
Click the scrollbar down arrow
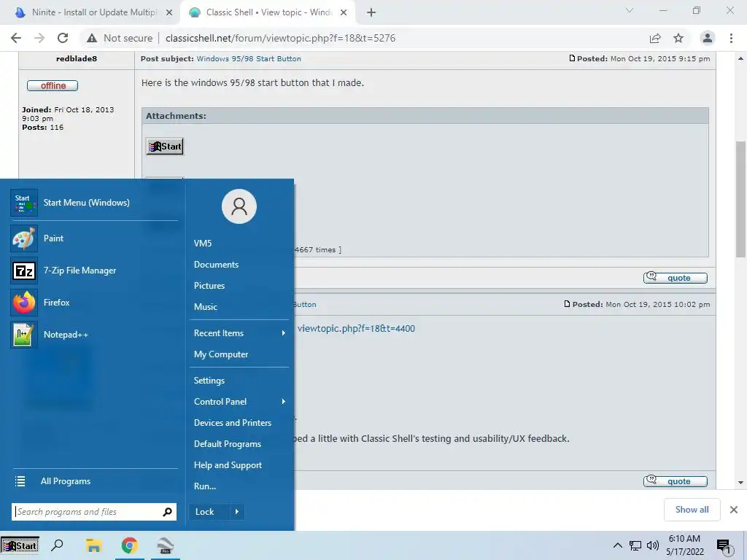pos(740,483)
